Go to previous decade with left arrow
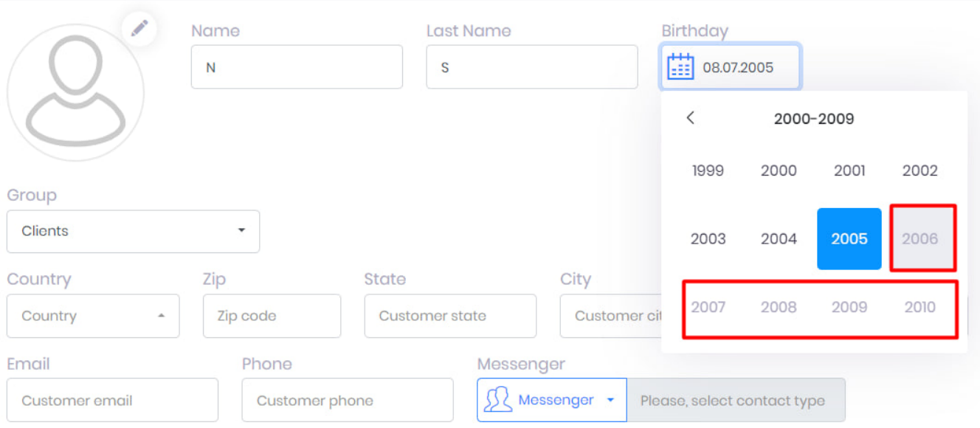This screenshot has height=428, width=980. coord(690,118)
